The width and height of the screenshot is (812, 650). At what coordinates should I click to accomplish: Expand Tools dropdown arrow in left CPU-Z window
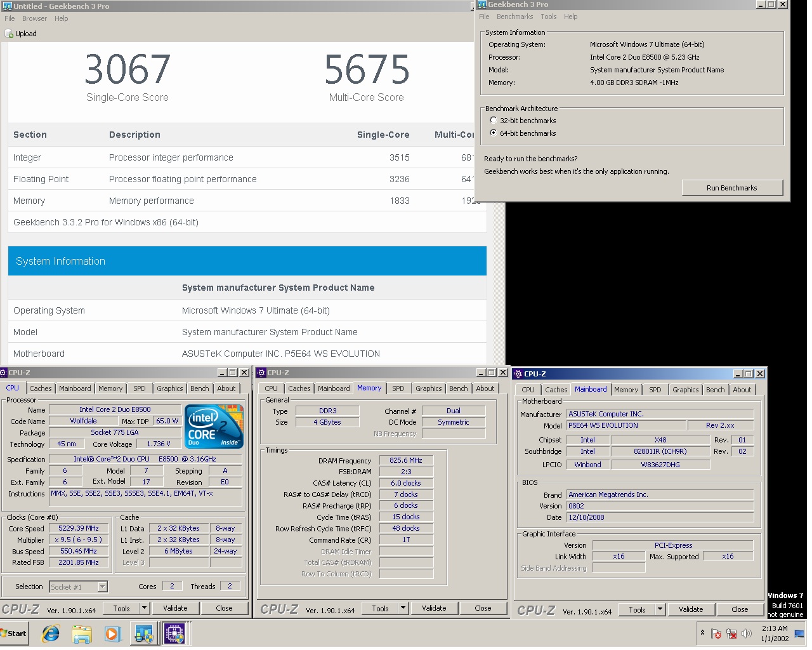[x=144, y=608]
